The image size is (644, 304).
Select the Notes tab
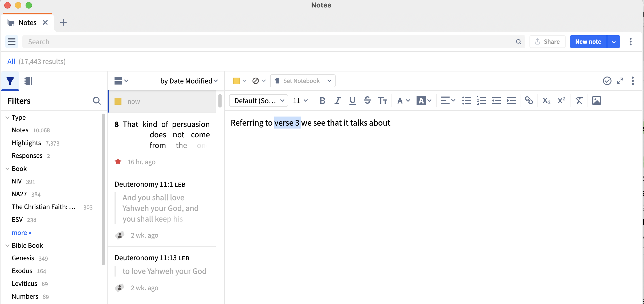27,23
